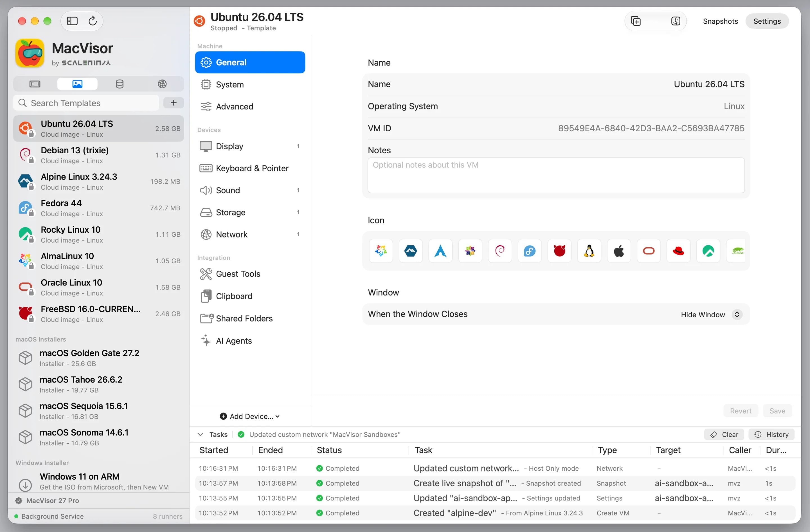Image resolution: width=810 pixels, height=532 pixels.
Task: Pick the CentOS icon
Action: (x=470, y=251)
